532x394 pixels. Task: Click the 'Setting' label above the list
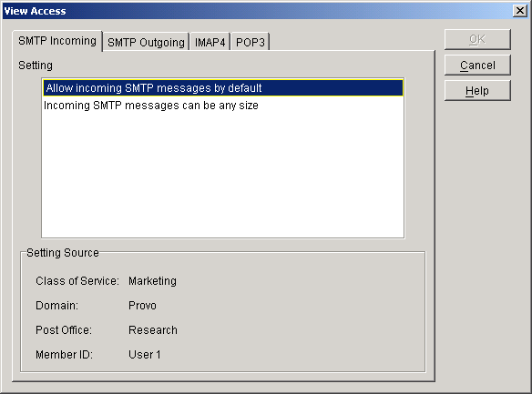click(x=36, y=66)
